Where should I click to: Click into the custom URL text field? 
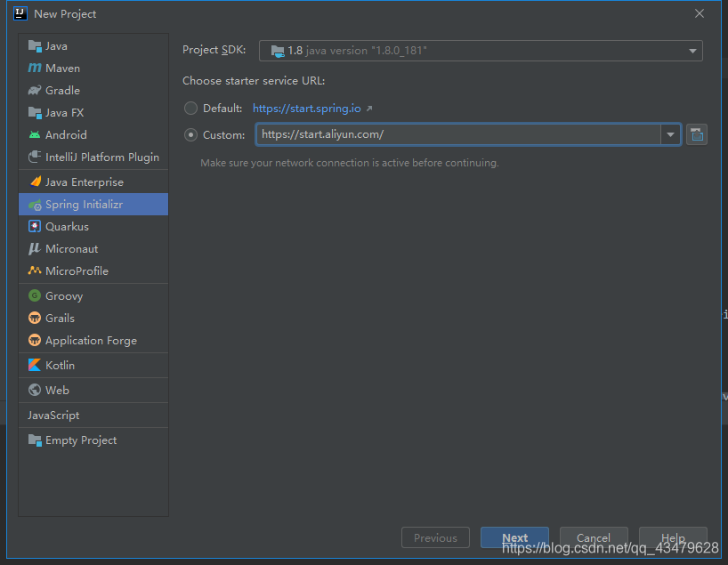point(458,134)
